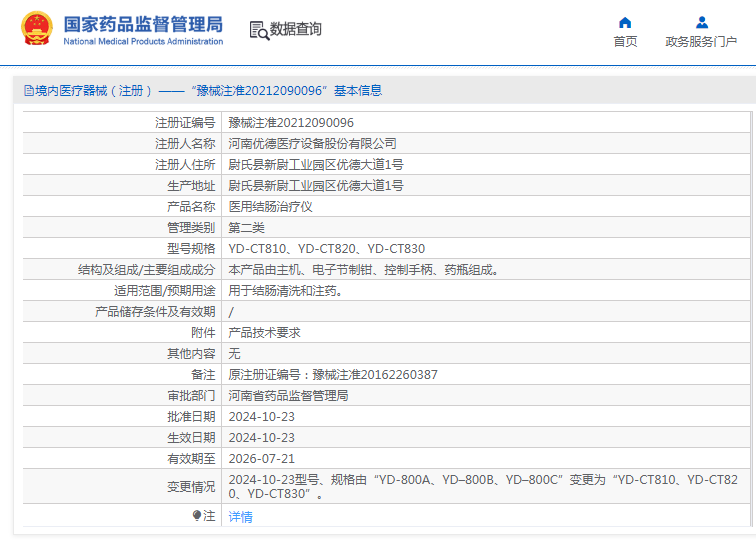The width and height of the screenshot is (756, 542).
Task: Click the 生效日期 value 2024-10-23
Action: [x=261, y=438]
